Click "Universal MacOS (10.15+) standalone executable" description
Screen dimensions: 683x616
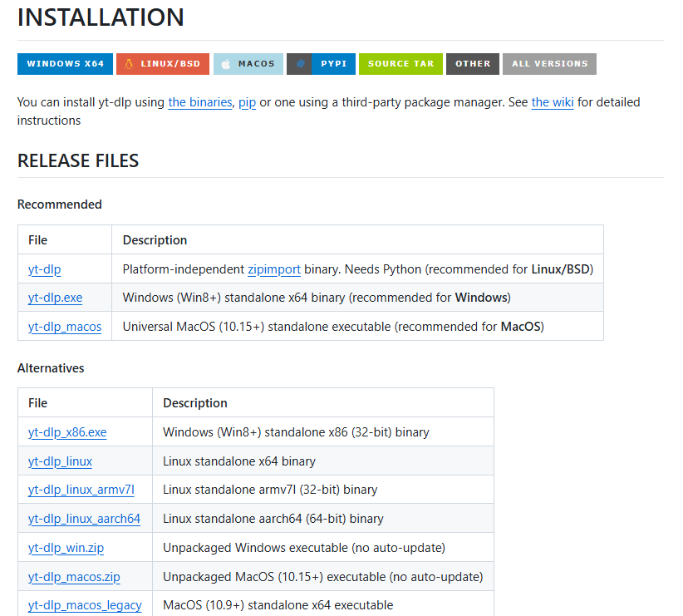333,327
